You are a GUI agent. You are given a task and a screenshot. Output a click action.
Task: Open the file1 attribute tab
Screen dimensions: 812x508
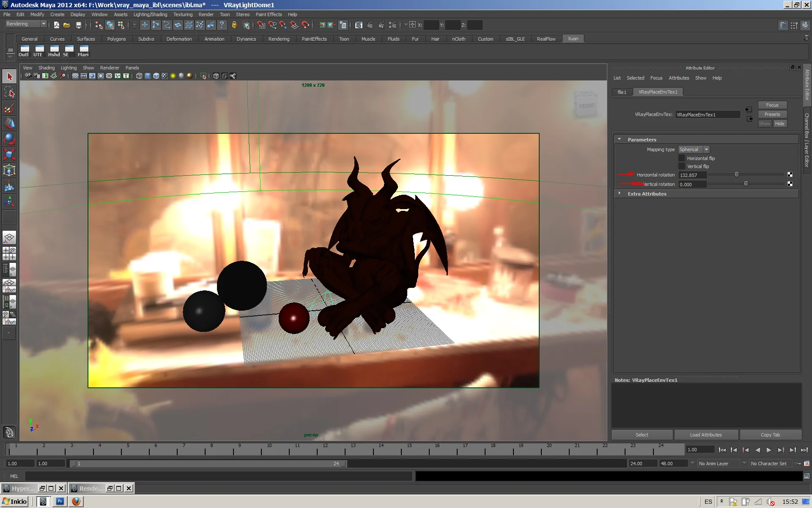pos(622,92)
